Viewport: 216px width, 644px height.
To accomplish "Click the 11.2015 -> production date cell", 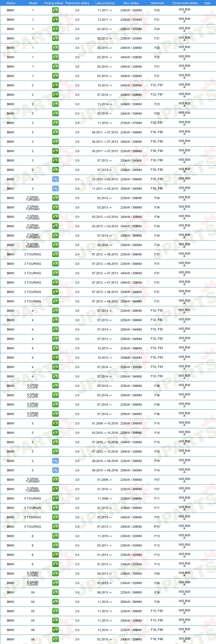I will tap(105, 123).
